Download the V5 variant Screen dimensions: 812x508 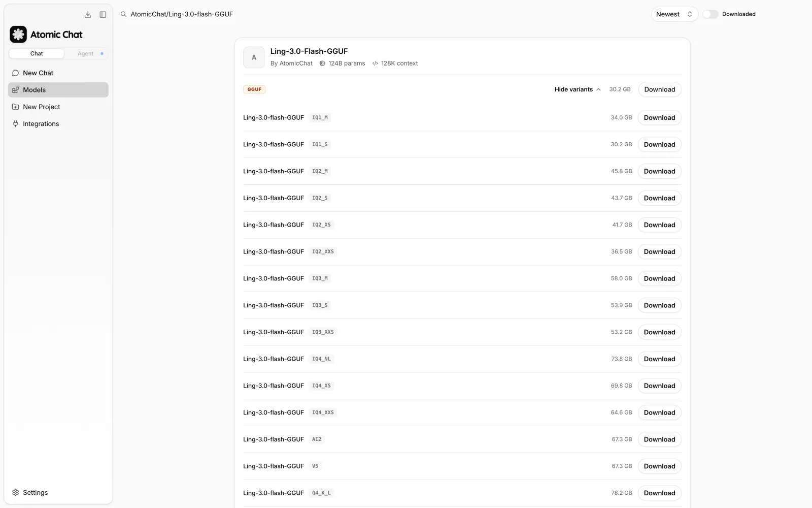click(x=660, y=466)
